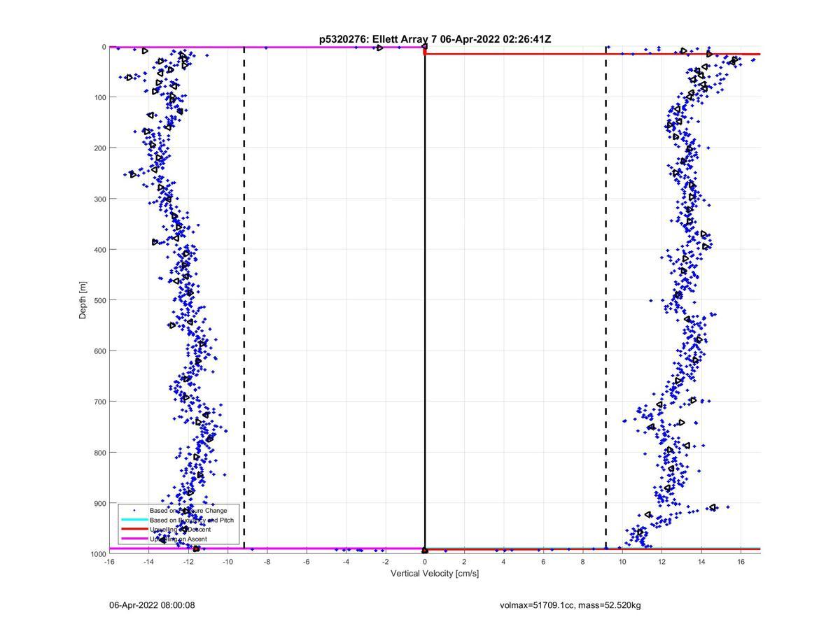The image size is (840, 622).
Task: Click depth axis tick label '0' at top
Action: [104, 47]
